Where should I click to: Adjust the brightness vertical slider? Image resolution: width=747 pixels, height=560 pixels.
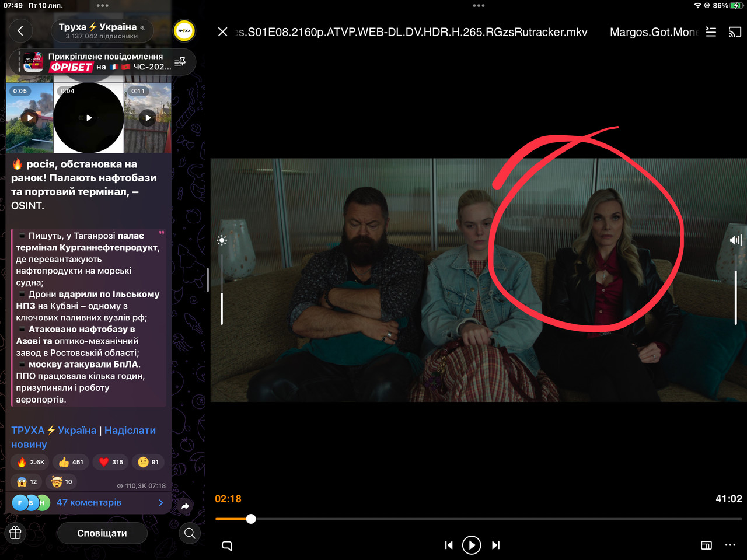[x=222, y=289]
